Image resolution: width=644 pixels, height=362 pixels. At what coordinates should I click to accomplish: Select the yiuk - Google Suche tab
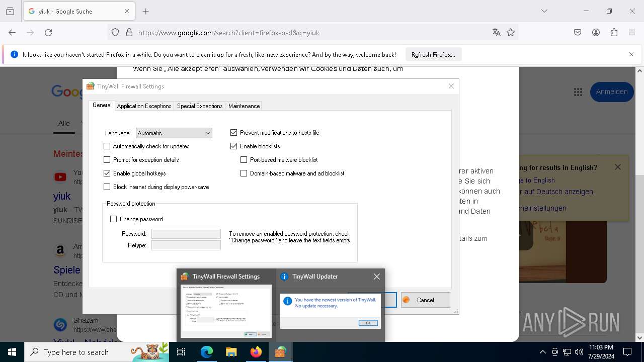click(79, 11)
